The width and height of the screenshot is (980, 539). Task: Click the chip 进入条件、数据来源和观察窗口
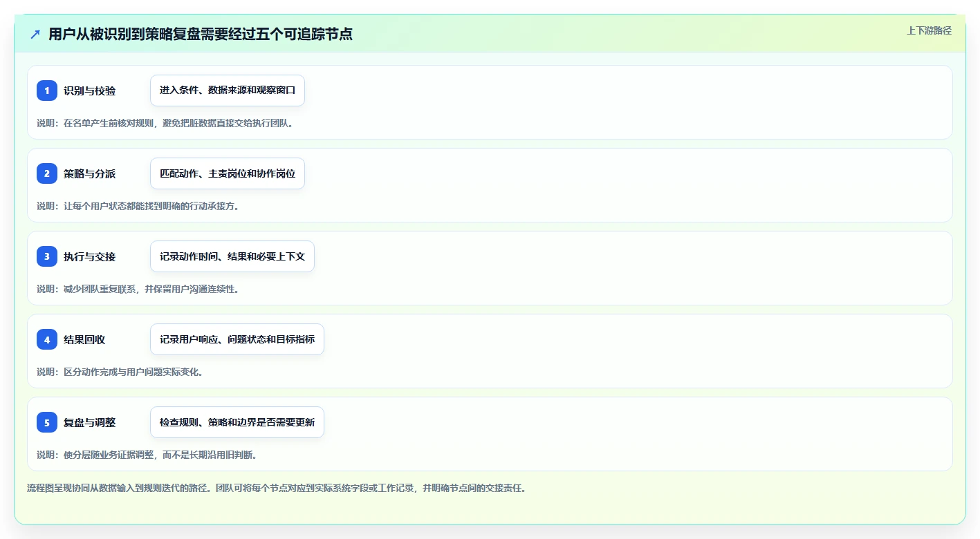click(x=228, y=91)
